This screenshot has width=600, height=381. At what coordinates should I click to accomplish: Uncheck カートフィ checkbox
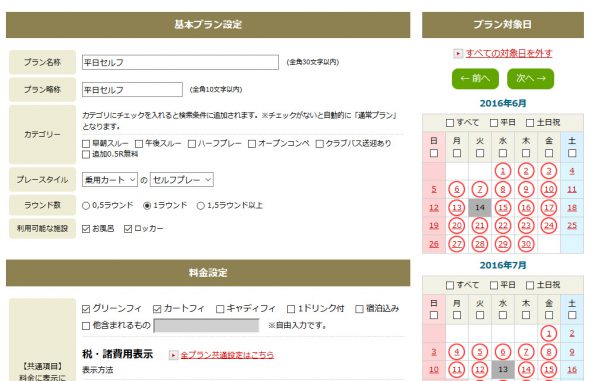[x=157, y=309]
